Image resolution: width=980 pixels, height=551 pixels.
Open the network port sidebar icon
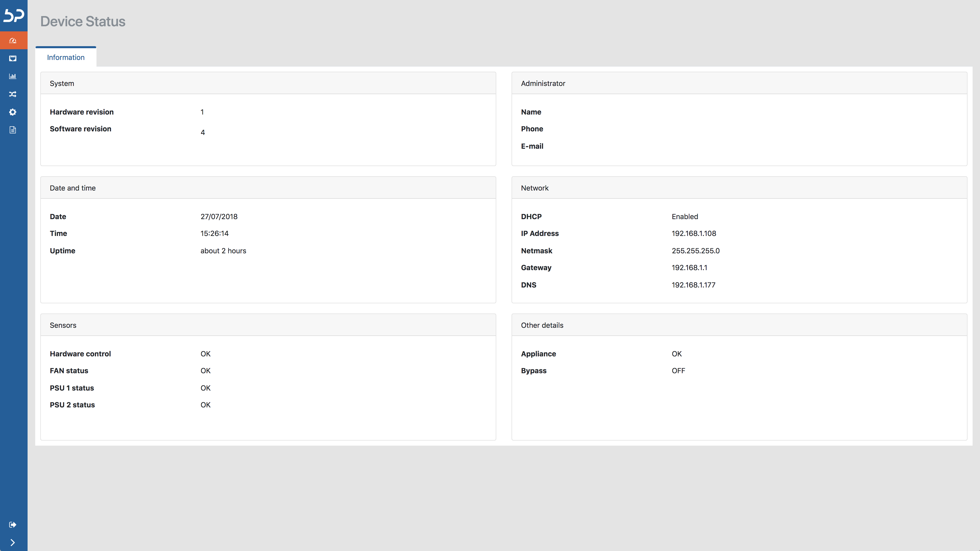tap(13, 58)
